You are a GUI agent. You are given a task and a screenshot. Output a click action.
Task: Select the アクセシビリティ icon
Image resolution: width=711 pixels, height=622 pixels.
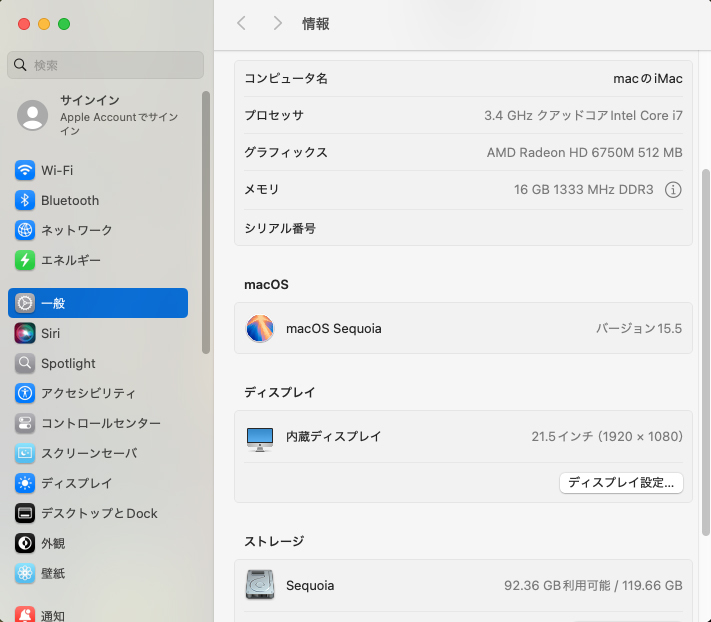click(x=25, y=393)
